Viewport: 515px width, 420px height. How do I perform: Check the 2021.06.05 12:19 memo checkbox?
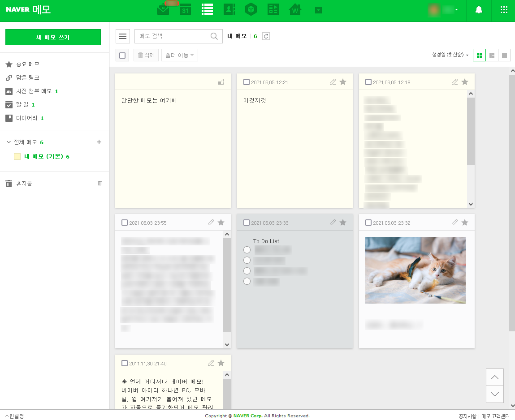[x=368, y=82]
